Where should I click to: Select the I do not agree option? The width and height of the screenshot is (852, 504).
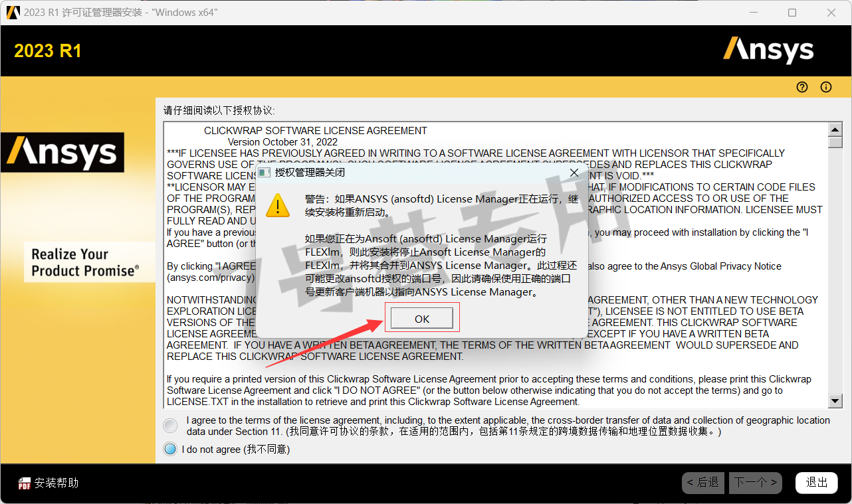point(171,450)
